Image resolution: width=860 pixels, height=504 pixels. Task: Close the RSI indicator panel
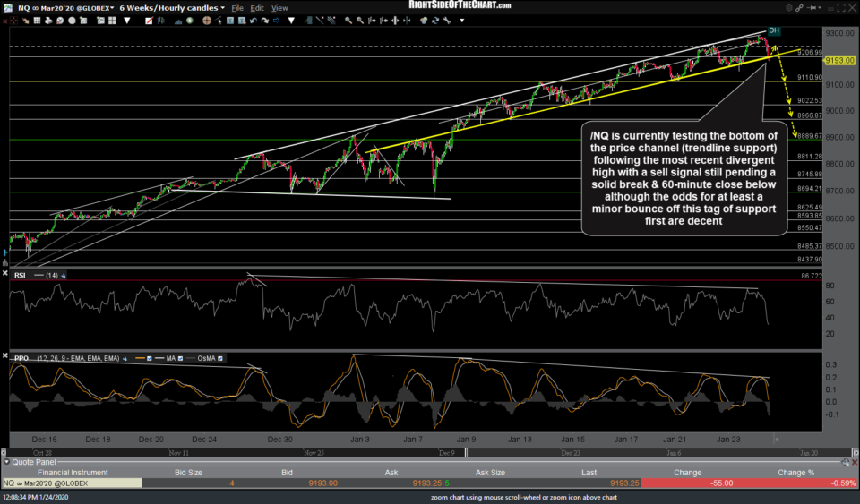pyautogui.click(x=5, y=272)
